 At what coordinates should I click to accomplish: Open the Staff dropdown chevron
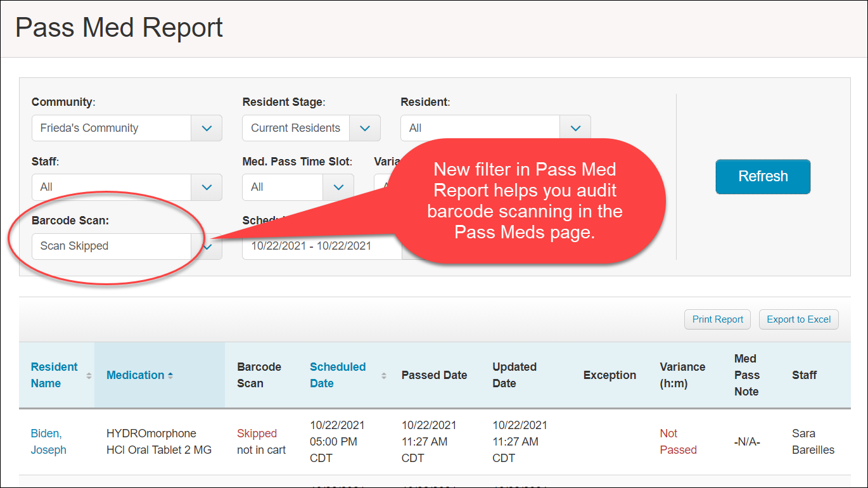(207, 187)
